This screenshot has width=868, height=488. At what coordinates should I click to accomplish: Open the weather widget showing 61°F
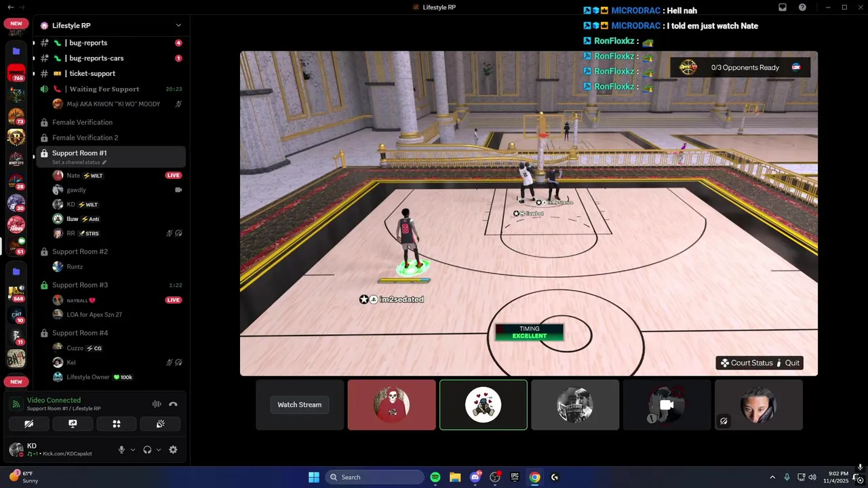[24, 477]
